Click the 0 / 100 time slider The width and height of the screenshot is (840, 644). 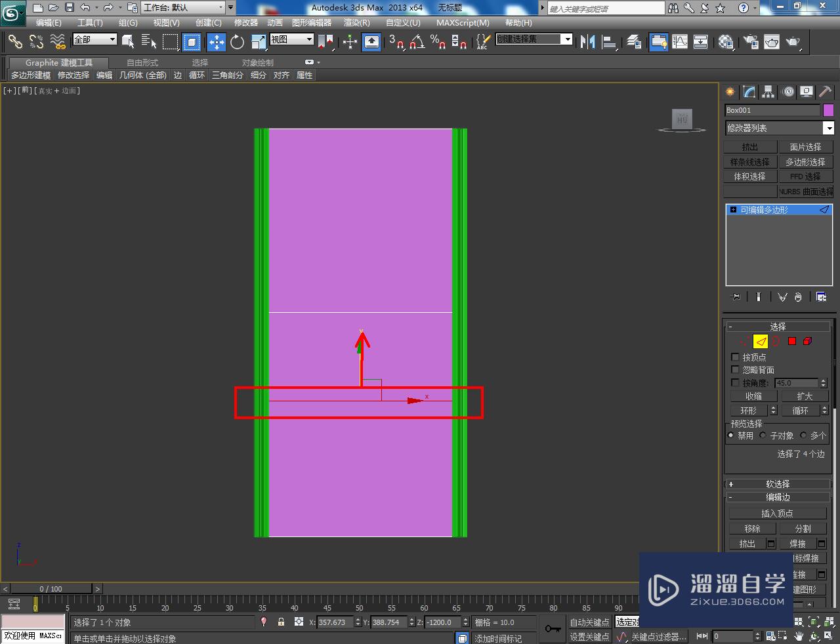pos(51,588)
